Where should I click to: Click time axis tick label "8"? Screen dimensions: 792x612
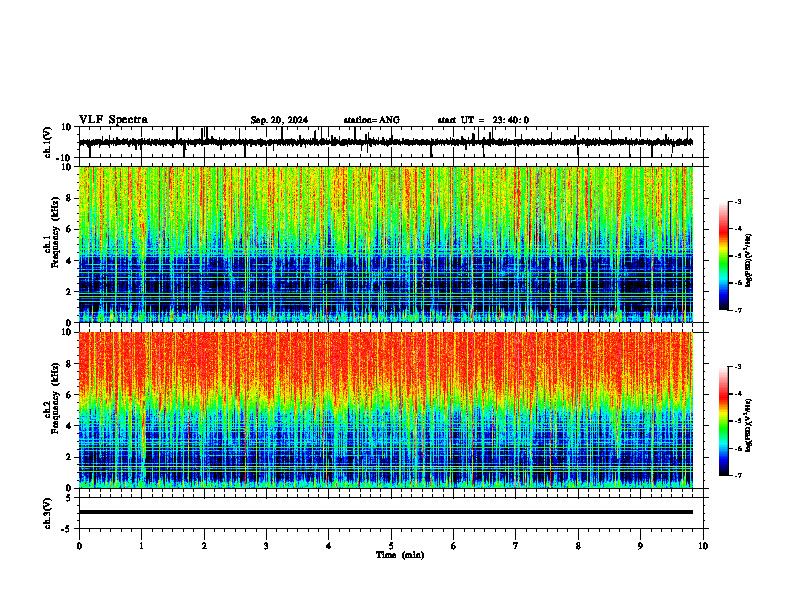coord(578,546)
